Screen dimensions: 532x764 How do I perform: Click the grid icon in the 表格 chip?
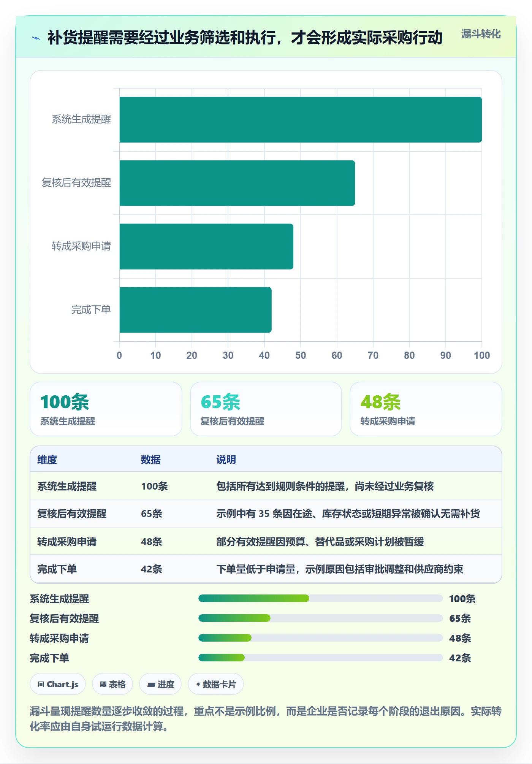click(103, 685)
